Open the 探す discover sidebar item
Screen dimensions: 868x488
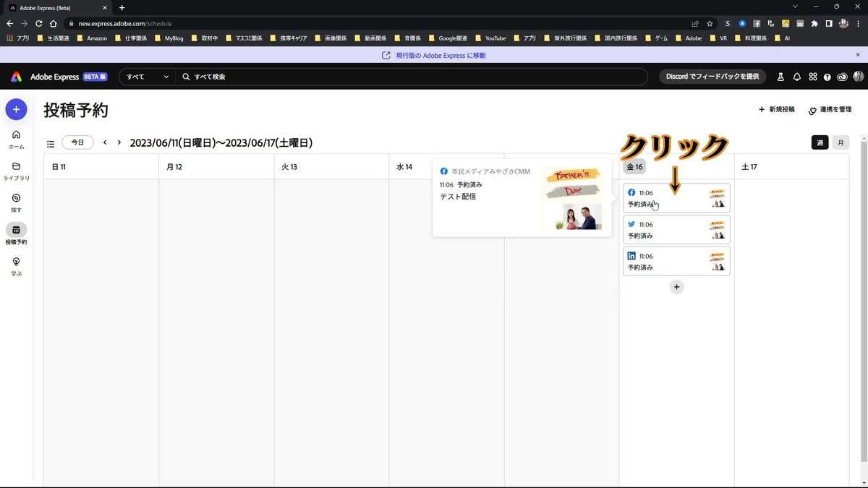click(16, 202)
